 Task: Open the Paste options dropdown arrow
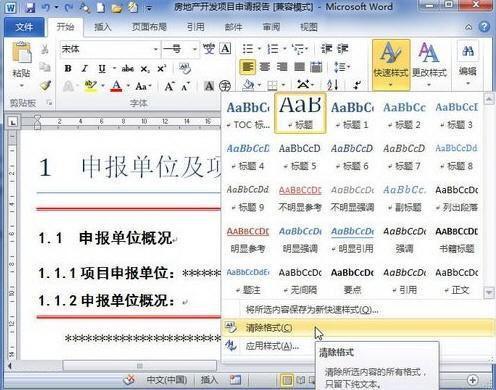point(22,86)
